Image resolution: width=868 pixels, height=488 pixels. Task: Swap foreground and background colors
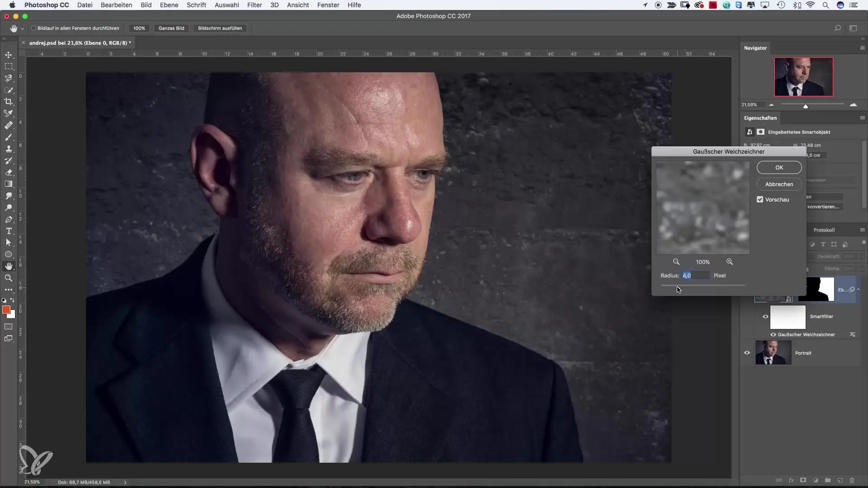coord(13,300)
